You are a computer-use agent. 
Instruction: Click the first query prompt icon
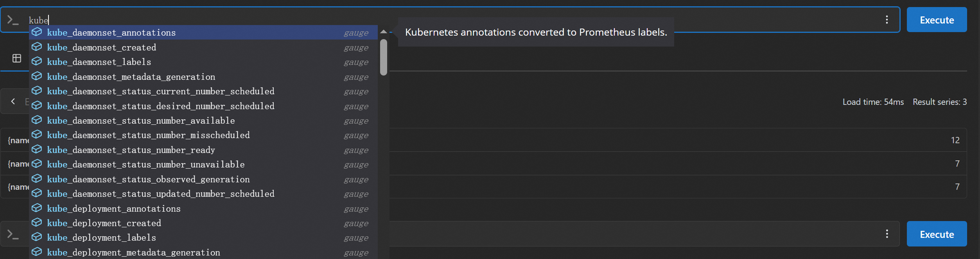coord(13,20)
